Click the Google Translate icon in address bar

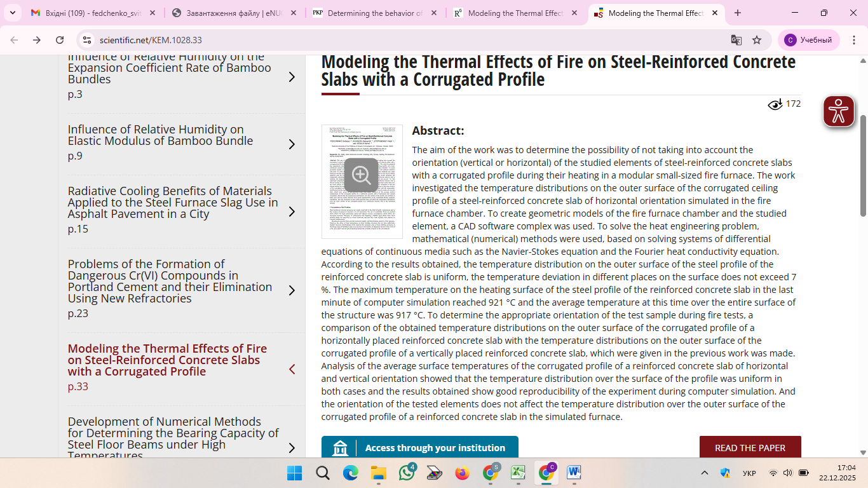(736, 40)
